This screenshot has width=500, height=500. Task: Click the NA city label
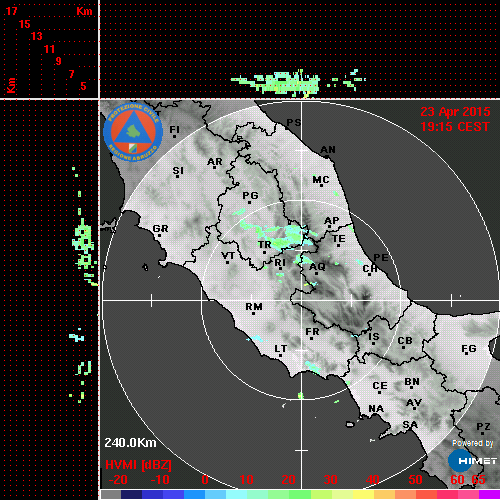376,409
